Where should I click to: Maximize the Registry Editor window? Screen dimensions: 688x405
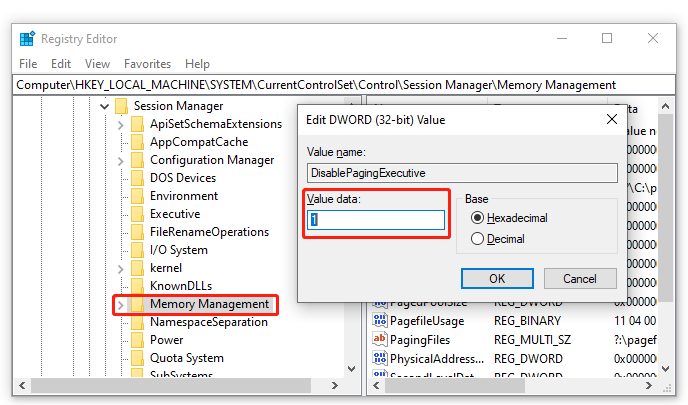point(607,39)
